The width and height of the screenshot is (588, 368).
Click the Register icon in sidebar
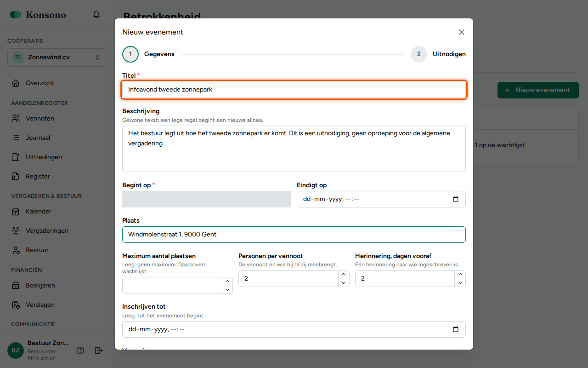click(16, 177)
